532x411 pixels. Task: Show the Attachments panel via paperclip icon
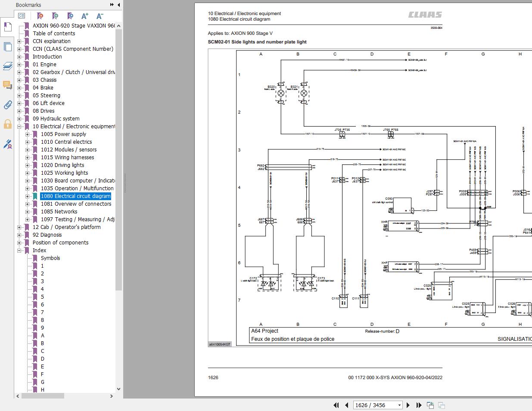(x=7, y=105)
